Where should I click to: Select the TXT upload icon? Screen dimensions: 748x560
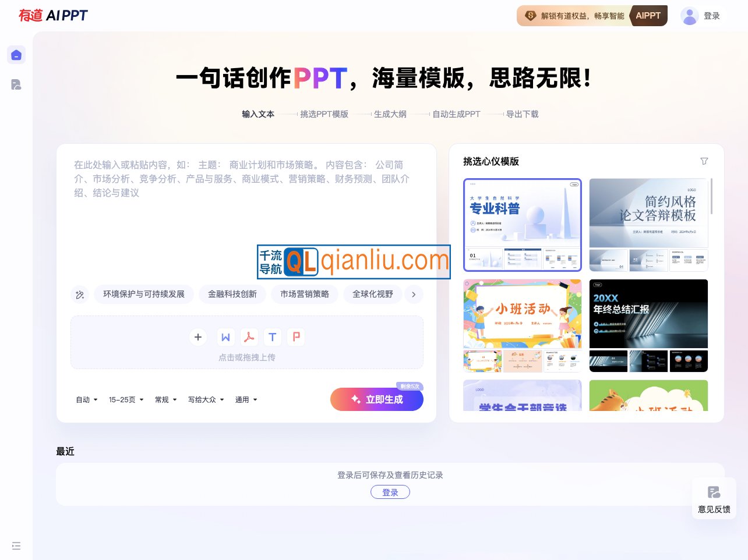click(x=273, y=337)
